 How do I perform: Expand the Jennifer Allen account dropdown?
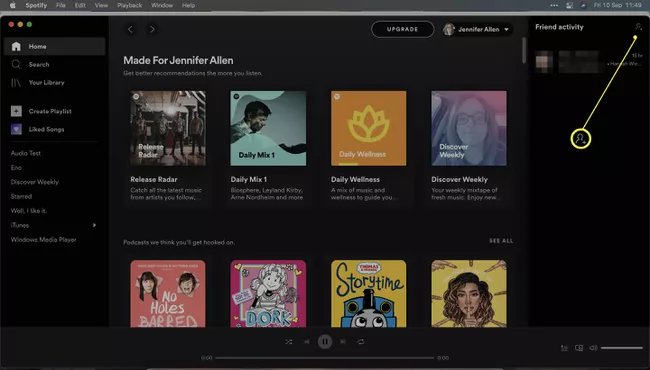[506, 29]
